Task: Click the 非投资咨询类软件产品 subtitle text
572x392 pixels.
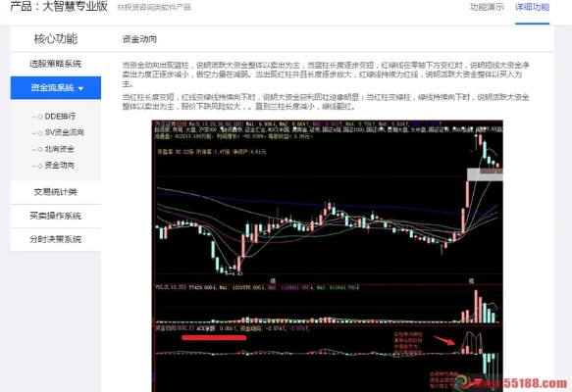Action: (154, 7)
